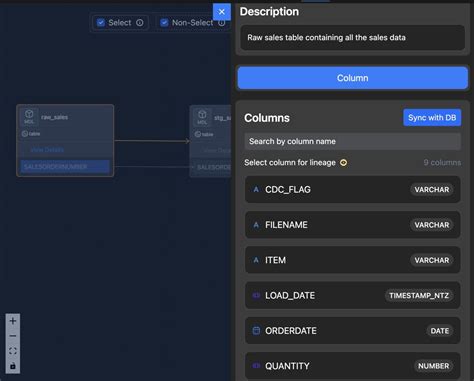Image resolution: width=474 pixels, height=381 pixels.
Task: Click the info icon next to Select
Action: click(x=140, y=23)
